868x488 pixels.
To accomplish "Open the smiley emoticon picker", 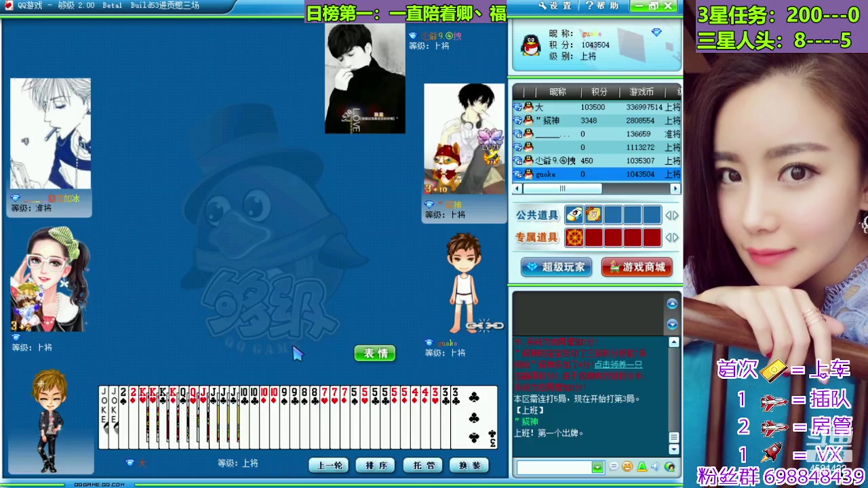I will (x=627, y=467).
